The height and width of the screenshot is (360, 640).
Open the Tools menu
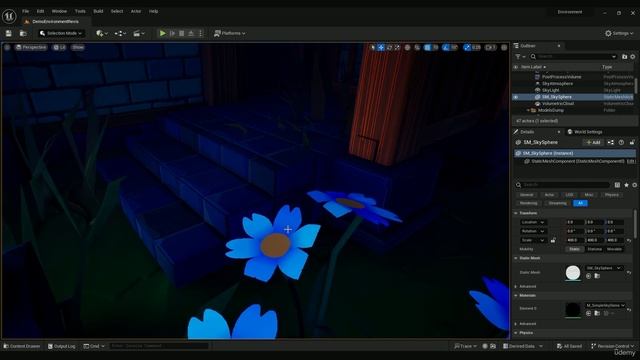pyautogui.click(x=80, y=11)
